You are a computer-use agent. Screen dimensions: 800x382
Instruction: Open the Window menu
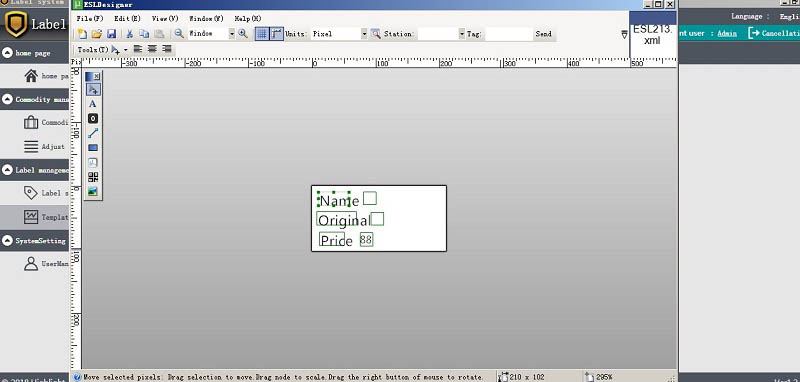coord(207,18)
